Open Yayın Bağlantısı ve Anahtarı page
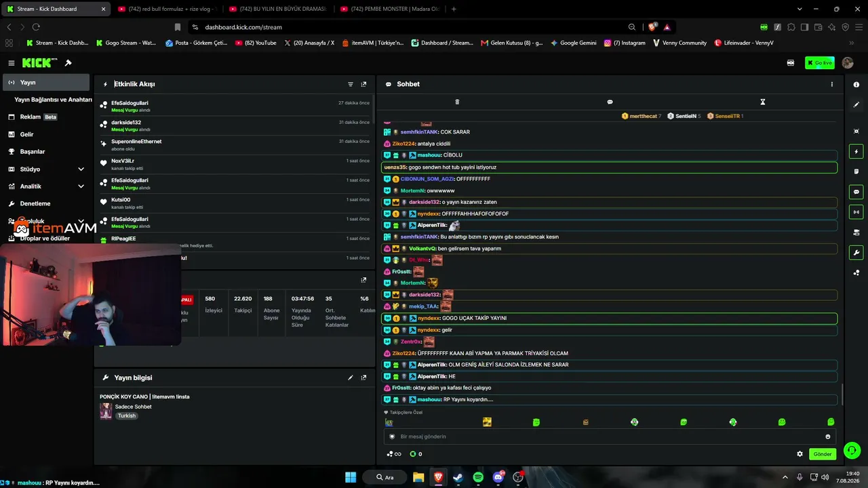 [53, 100]
